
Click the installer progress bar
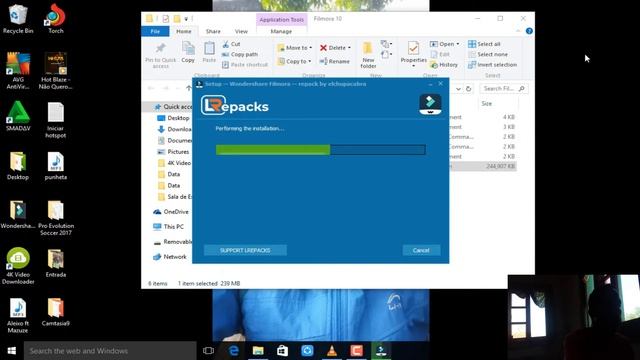click(x=320, y=150)
